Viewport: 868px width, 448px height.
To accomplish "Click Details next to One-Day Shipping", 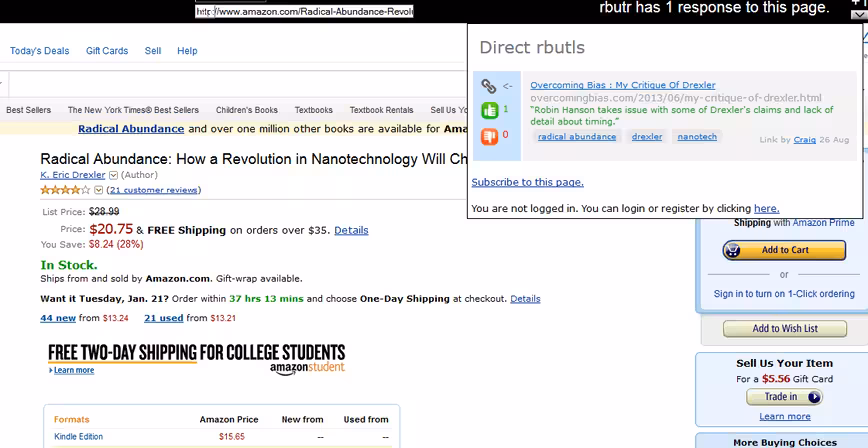I will pyautogui.click(x=525, y=299).
